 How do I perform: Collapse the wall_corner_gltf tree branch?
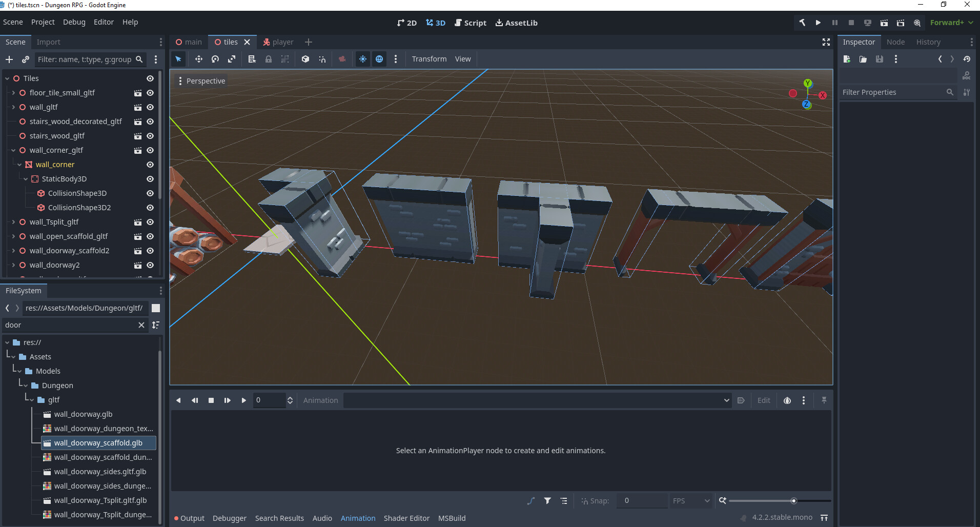pos(12,150)
